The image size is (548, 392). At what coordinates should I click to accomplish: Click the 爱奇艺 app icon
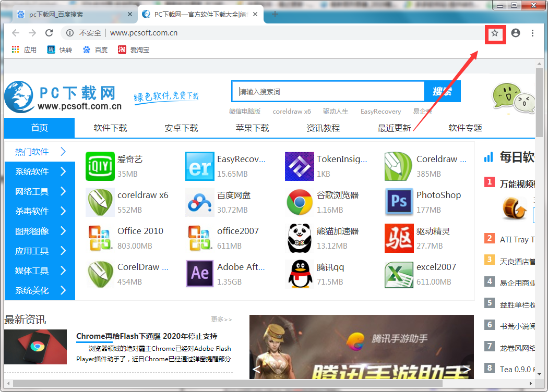(100, 166)
